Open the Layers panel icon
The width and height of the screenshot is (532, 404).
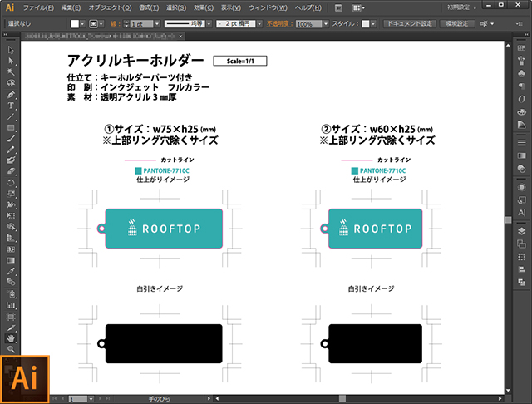tap(522, 231)
